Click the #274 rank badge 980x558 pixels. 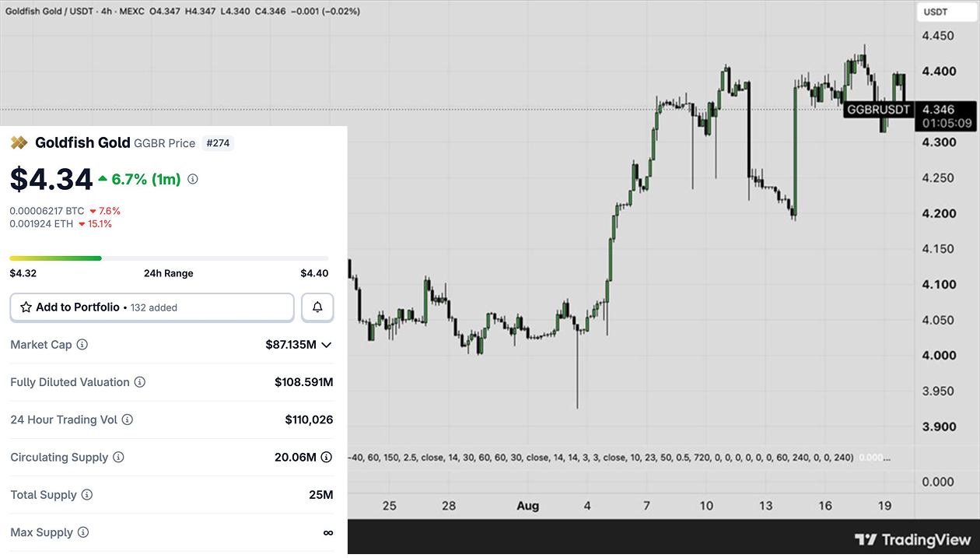click(218, 143)
